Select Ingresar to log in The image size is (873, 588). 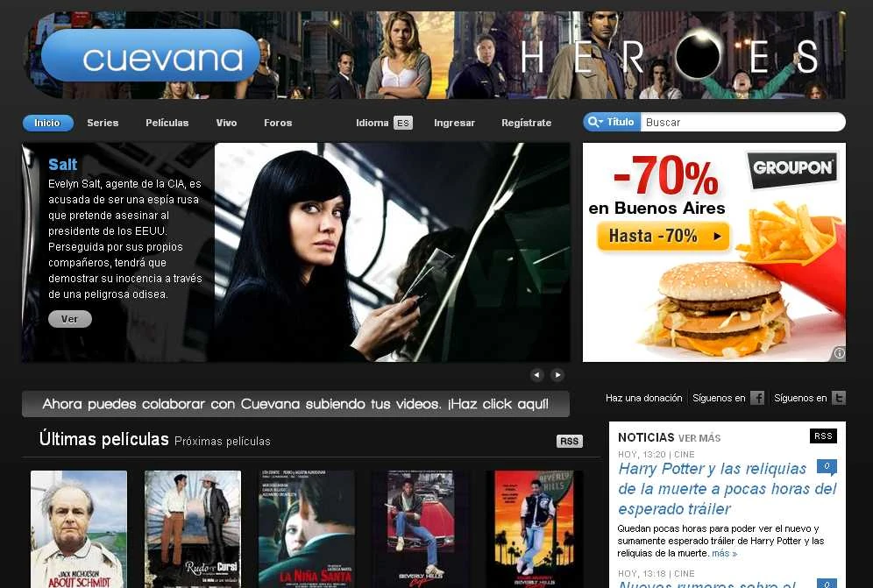[454, 123]
